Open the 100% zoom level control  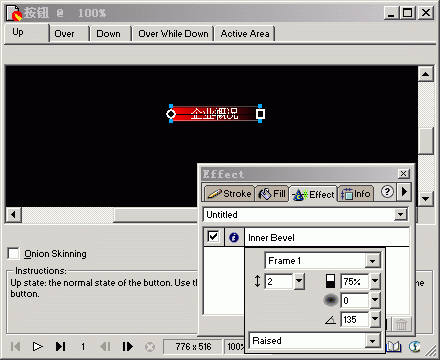pos(235,347)
